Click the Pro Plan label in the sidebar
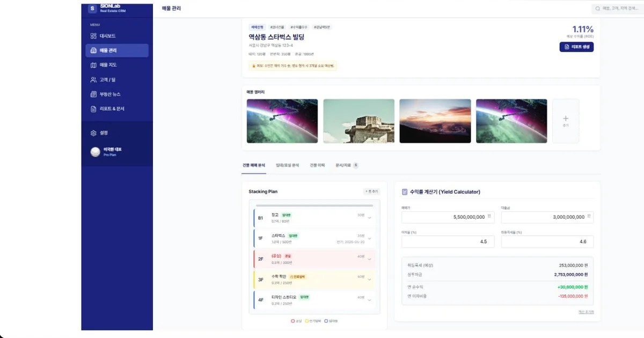 click(109, 155)
